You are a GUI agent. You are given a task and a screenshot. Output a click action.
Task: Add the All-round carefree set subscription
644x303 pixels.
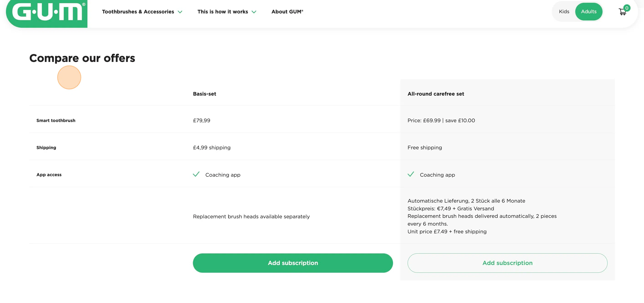point(507,263)
